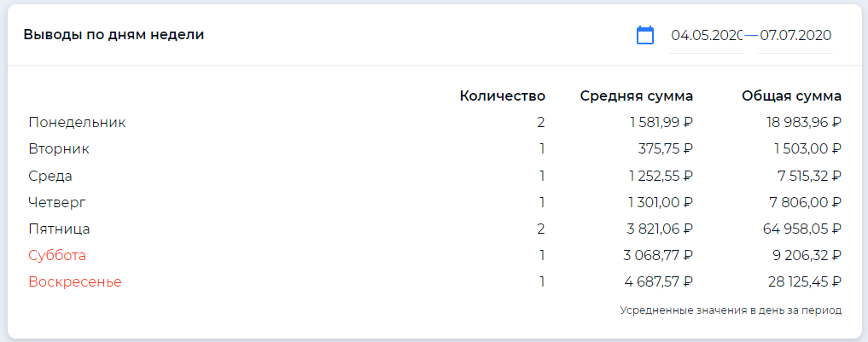Select the Средняя сумма column header
The height and width of the screenshot is (342, 868).
[x=636, y=96]
